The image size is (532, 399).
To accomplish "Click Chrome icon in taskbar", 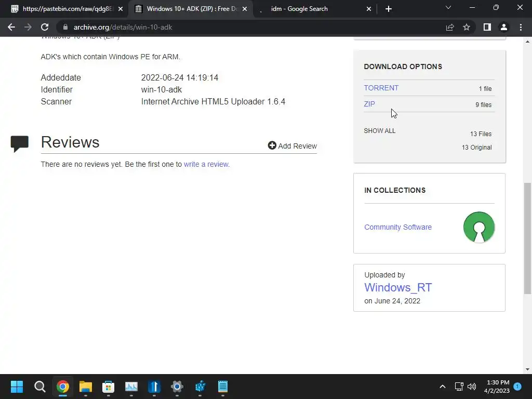I will (63, 387).
